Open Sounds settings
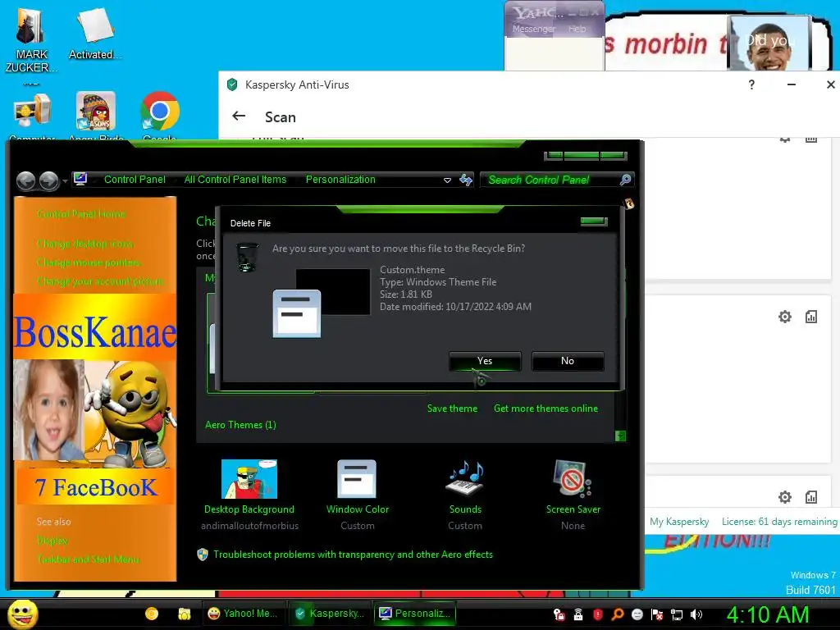Screen dimensions: 840x630 tap(465, 494)
